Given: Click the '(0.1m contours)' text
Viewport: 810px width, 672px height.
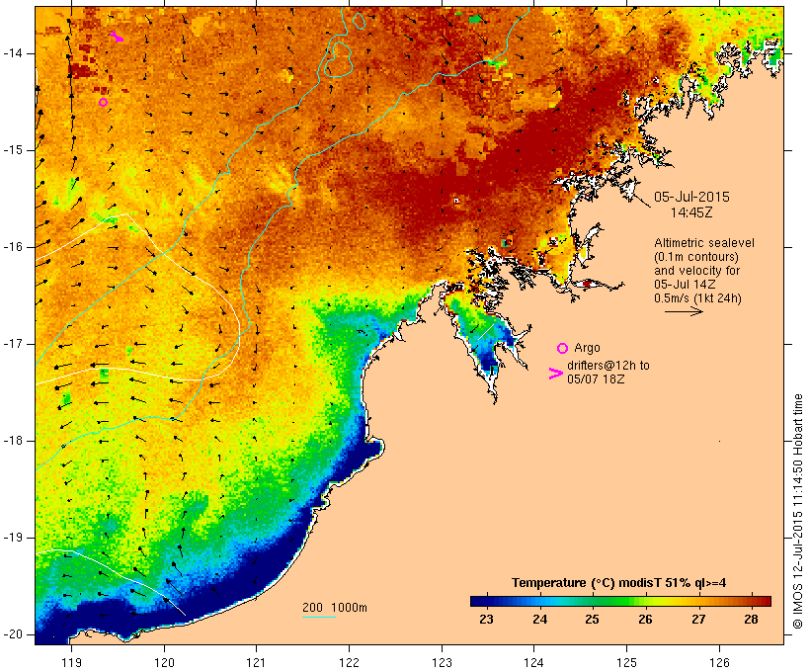Looking at the screenshot, I should [x=696, y=257].
